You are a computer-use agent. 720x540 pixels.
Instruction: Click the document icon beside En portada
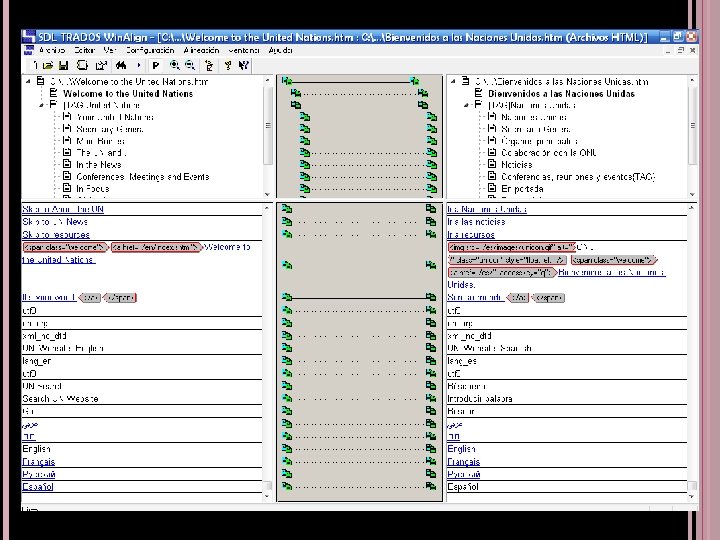pyautogui.click(x=492, y=188)
